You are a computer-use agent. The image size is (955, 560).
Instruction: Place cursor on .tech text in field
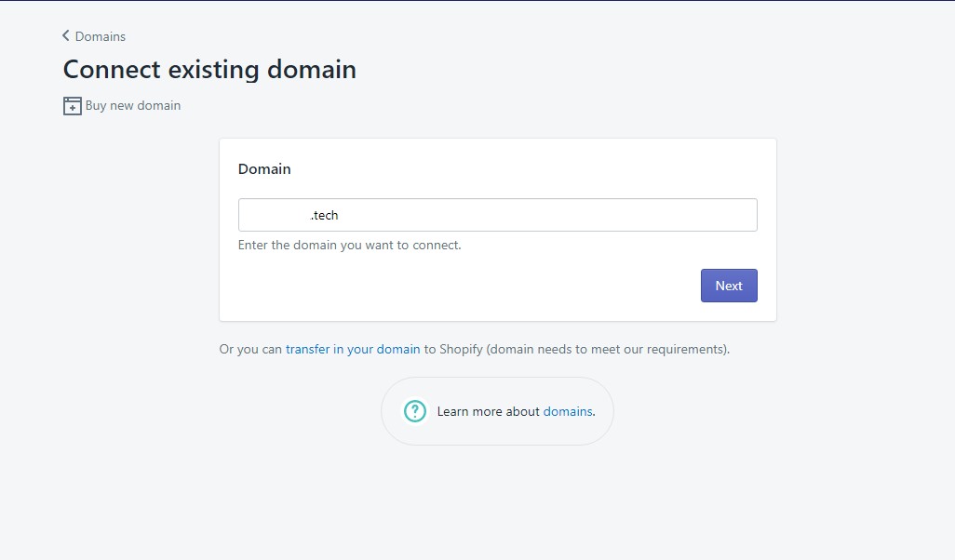point(325,215)
